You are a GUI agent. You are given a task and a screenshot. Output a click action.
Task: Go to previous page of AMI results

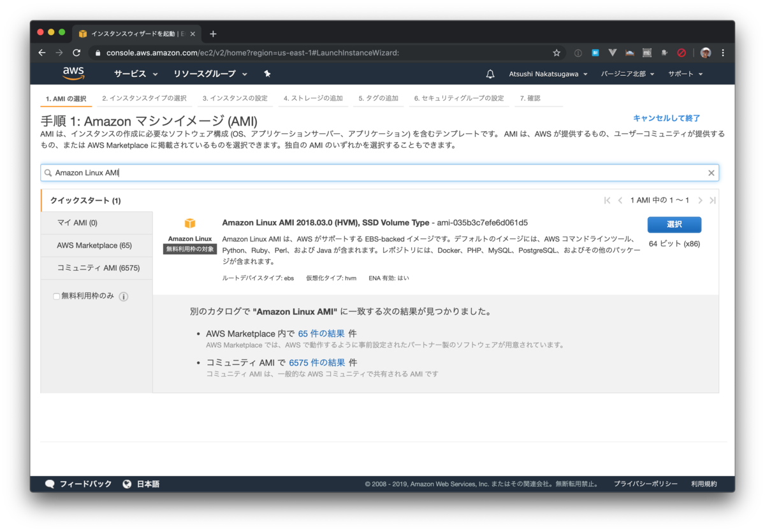click(x=620, y=200)
